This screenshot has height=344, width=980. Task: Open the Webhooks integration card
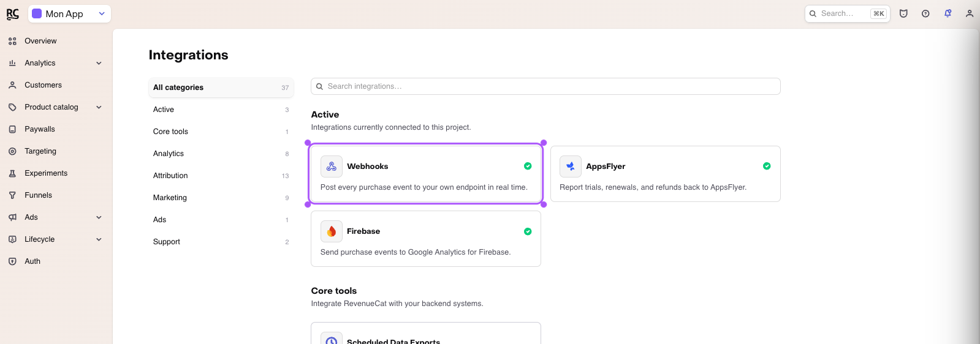[426, 174]
